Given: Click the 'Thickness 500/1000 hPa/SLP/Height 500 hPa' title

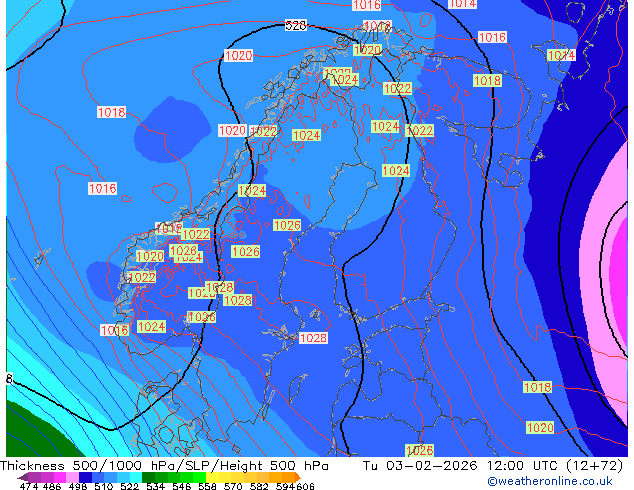Looking at the screenshot, I should click(164, 466).
